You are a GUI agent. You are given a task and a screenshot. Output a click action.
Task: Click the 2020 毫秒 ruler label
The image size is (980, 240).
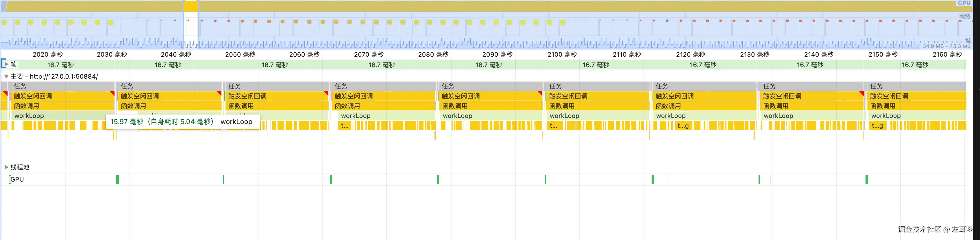point(47,54)
